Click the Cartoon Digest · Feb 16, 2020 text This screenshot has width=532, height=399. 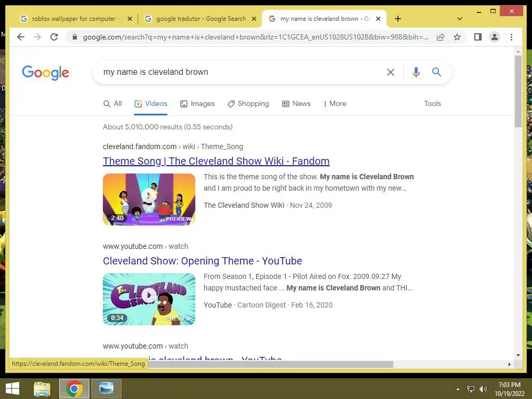(285, 305)
